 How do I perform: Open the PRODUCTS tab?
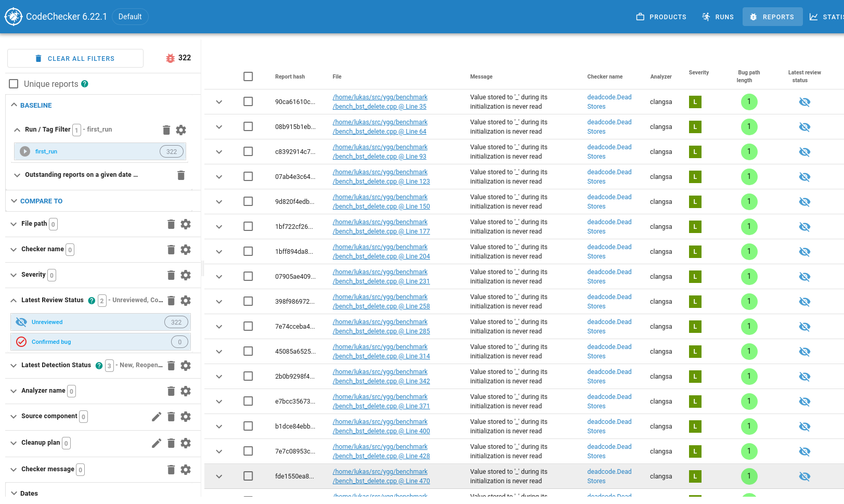pos(661,17)
